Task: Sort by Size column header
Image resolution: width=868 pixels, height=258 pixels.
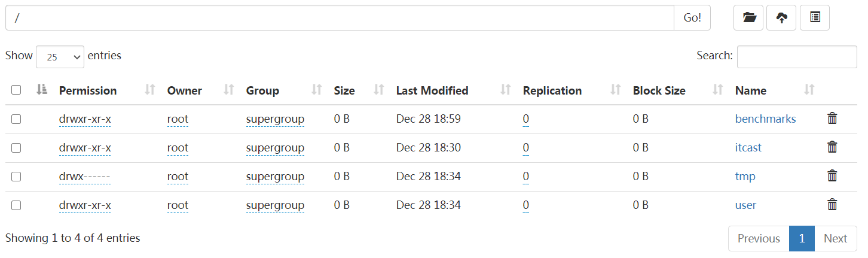Action: point(344,90)
